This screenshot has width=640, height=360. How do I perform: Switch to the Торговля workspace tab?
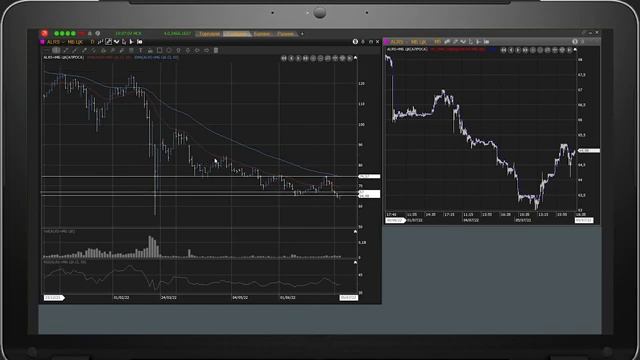coord(209,34)
